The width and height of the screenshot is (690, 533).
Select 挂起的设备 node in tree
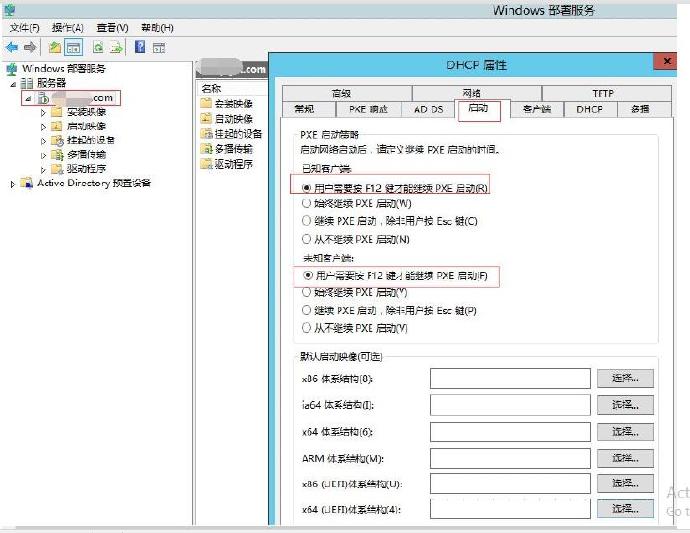(x=83, y=140)
